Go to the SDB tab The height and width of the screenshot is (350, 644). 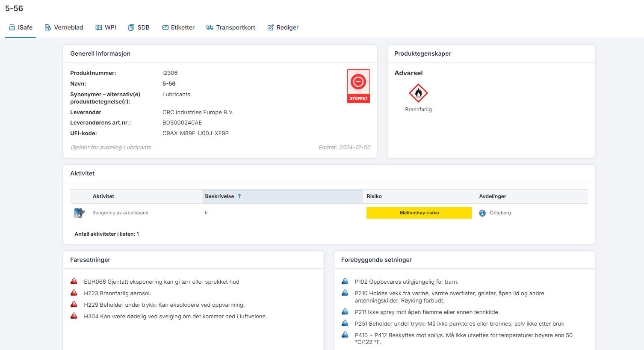(139, 27)
